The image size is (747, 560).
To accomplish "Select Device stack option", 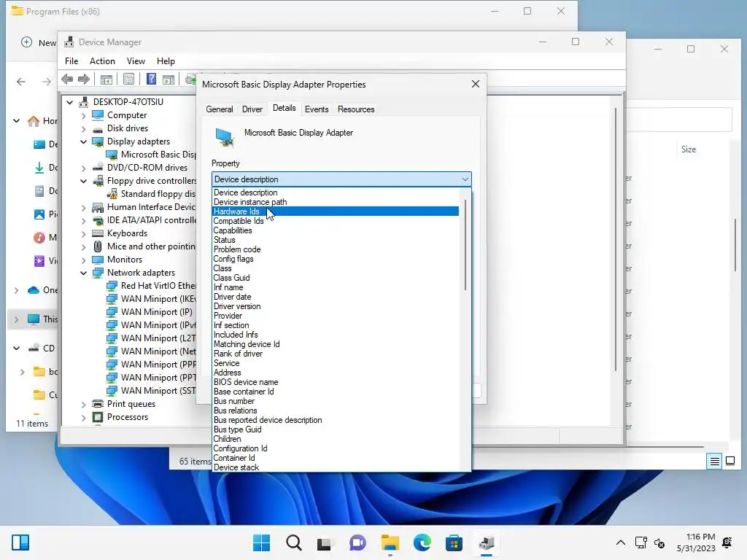I will click(336, 467).
